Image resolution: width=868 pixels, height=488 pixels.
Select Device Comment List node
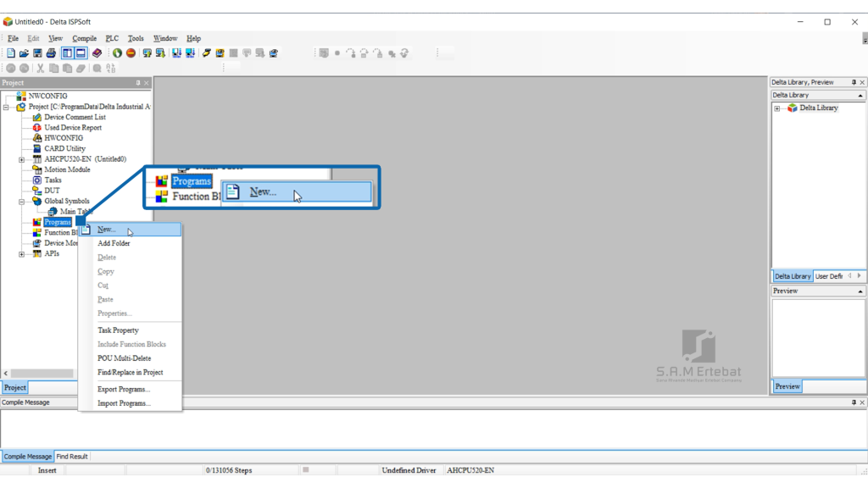click(x=75, y=117)
